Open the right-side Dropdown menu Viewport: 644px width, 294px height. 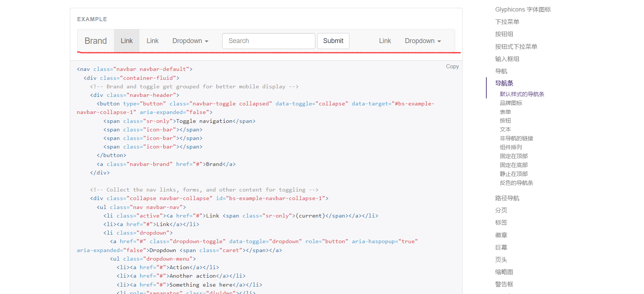(423, 41)
